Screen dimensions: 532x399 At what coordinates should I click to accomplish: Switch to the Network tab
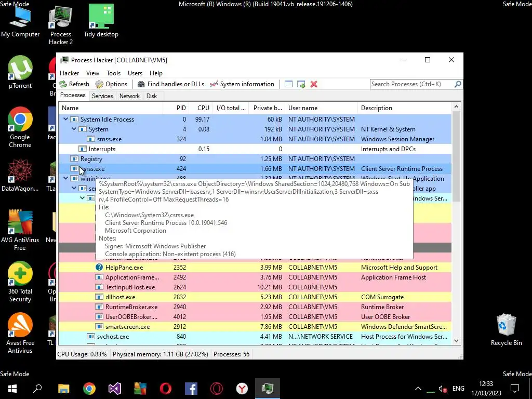[x=129, y=96]
